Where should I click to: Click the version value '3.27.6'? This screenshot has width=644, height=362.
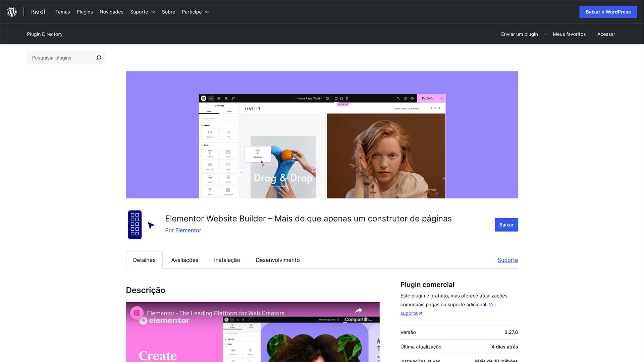coord(511,332)
